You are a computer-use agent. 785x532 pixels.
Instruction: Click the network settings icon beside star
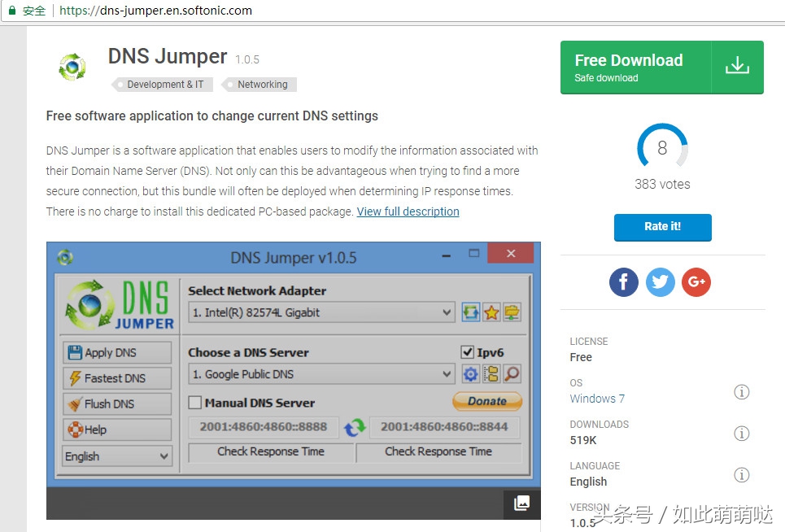tap(512, 313)
